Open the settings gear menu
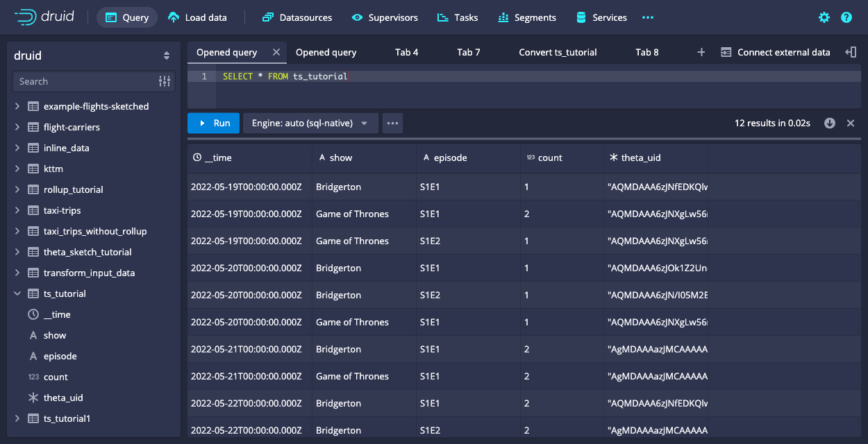 click(x=824, y=17)
